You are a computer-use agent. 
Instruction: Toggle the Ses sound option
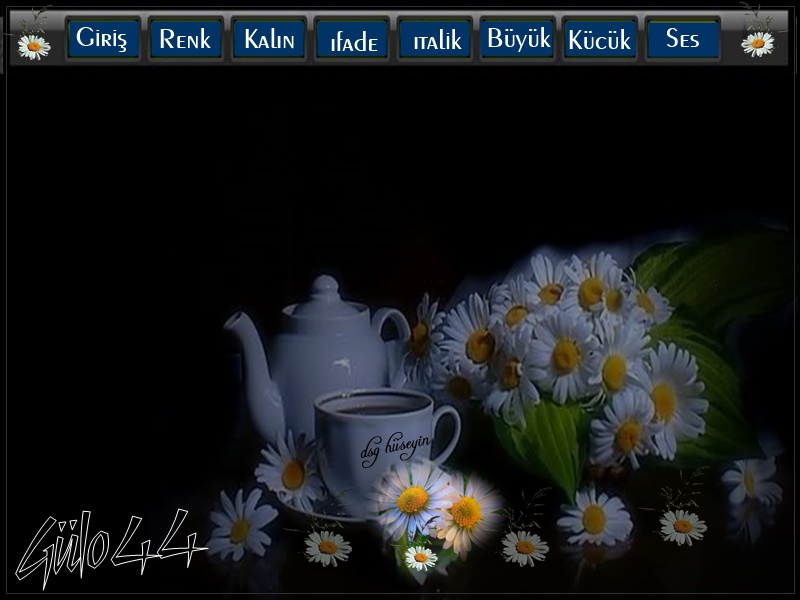(682, 39)
